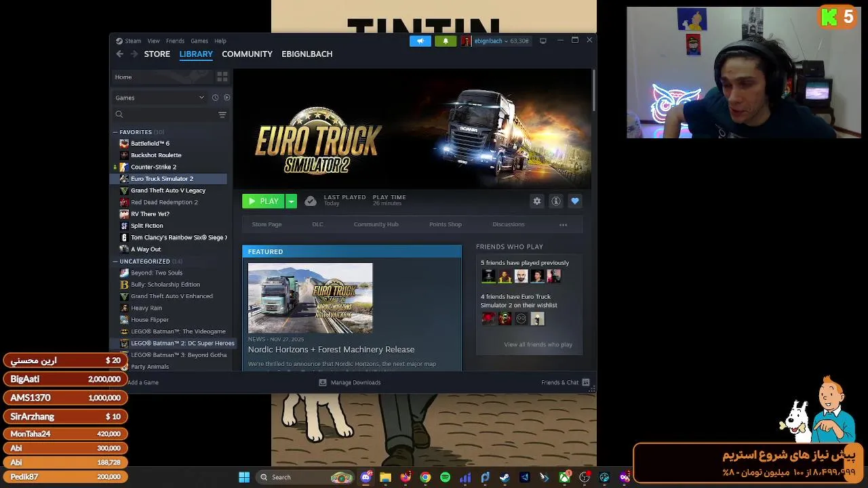The width and height of the screenshot is (868, 488).
Task: Open Spotify from the taskbar
Action: click(x=445, y=477)
